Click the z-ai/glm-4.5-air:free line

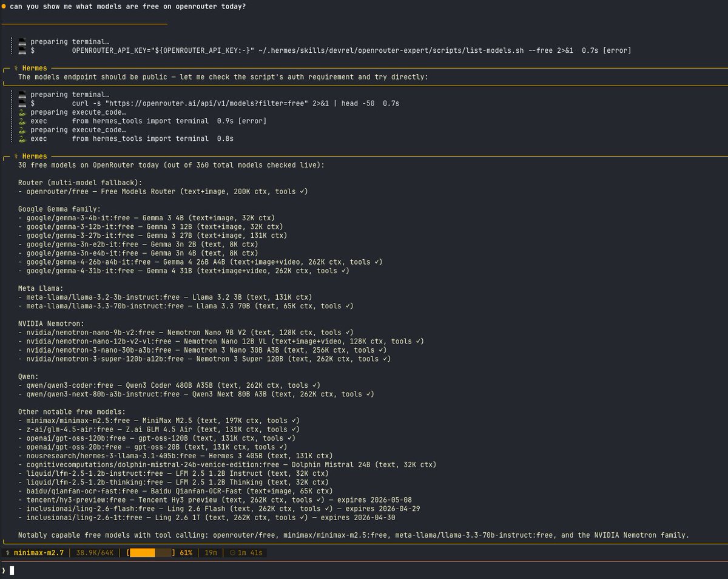159,429
